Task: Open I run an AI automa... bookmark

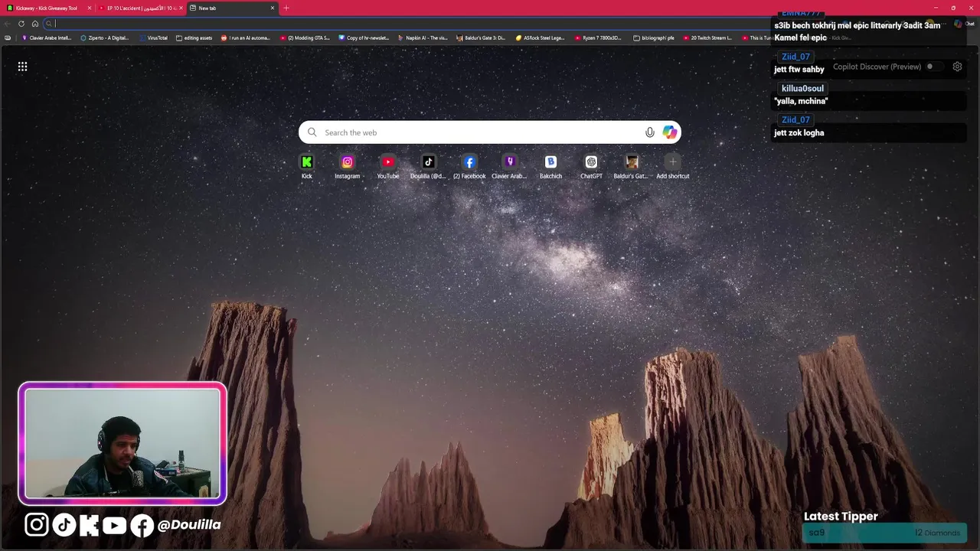Action: [x=246, y=37]
